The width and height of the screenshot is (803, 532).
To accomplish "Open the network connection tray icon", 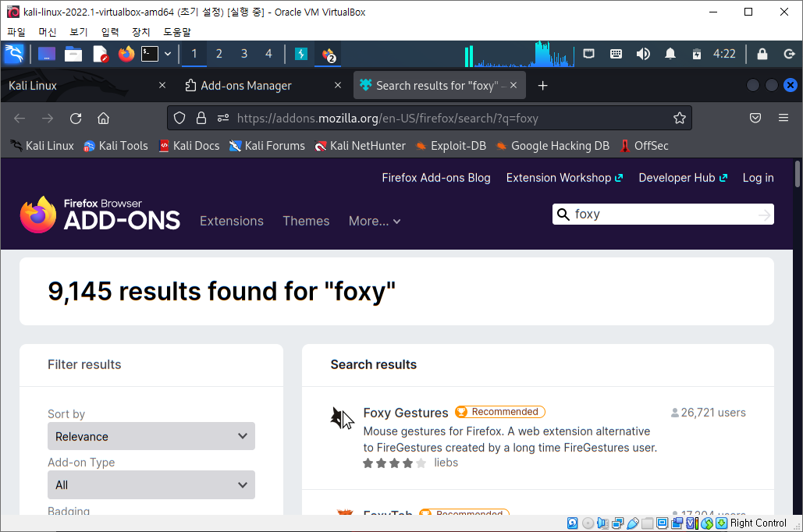I will (x=589, y=54).
